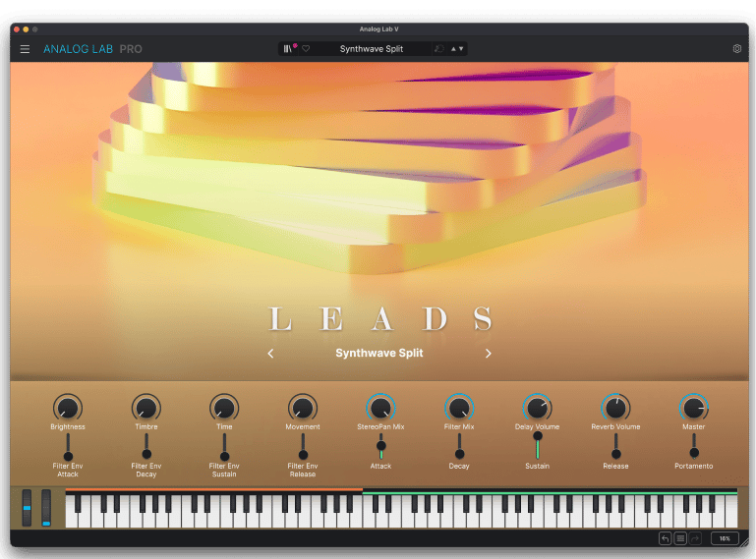Viewport: 756px width, 559px height.
Task: Go to previous preset with left chevron
Action: [271, 354]
